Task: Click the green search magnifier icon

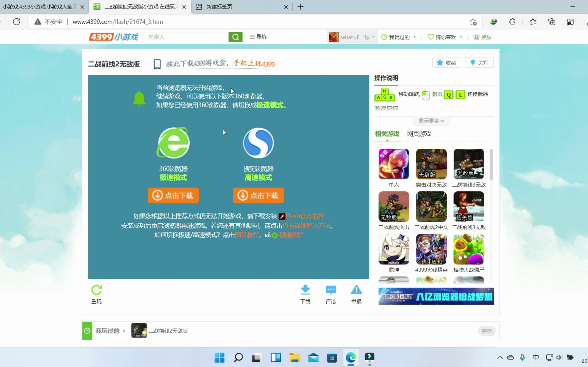Action: click(x=235, y=37)
